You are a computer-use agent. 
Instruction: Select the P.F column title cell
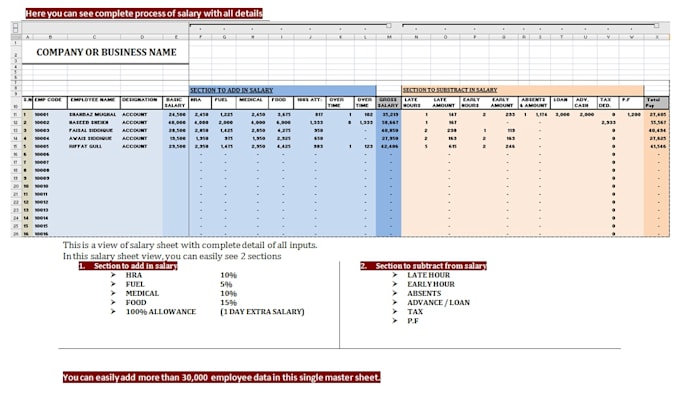click(631, 103)
